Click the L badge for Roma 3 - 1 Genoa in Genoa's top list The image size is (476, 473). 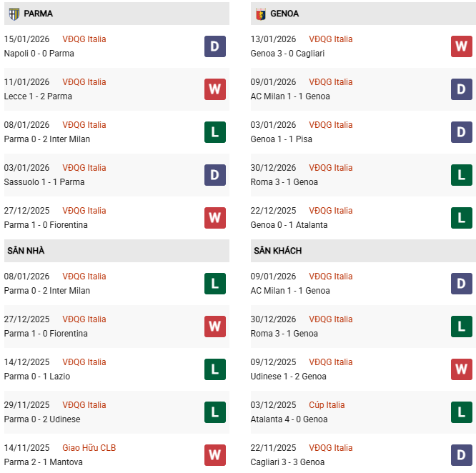click(x=461, y=175)
